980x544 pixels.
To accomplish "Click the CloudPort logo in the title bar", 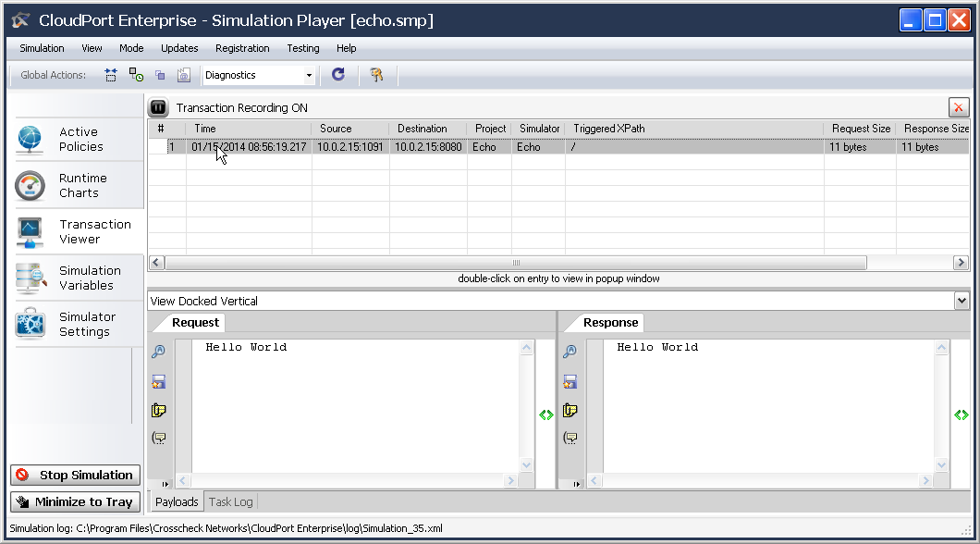I will [x=20, y=20].
